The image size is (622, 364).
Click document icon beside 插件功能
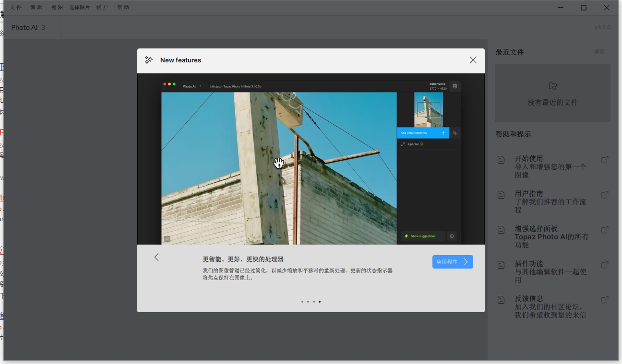501,265
